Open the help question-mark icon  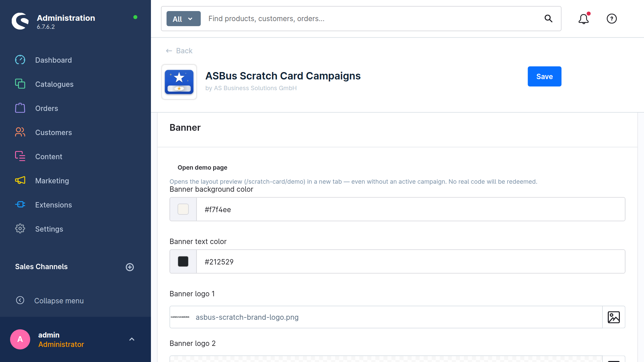point(612,19)
